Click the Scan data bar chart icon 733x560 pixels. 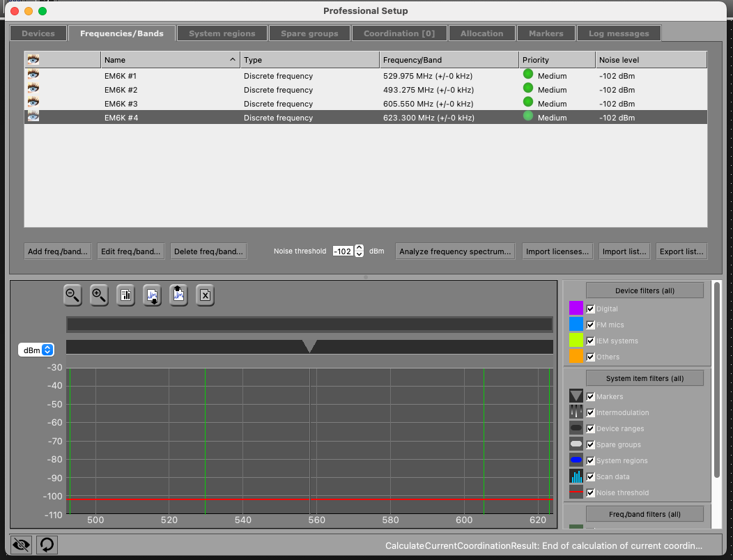pyautogui.click(x=576, y=476)
